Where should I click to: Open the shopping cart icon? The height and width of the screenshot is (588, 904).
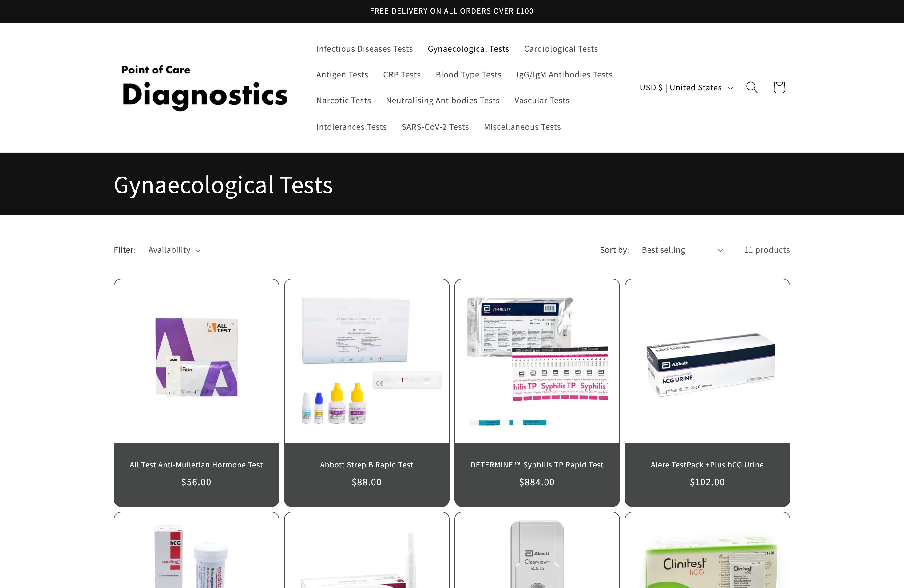(x=779, y=87)
